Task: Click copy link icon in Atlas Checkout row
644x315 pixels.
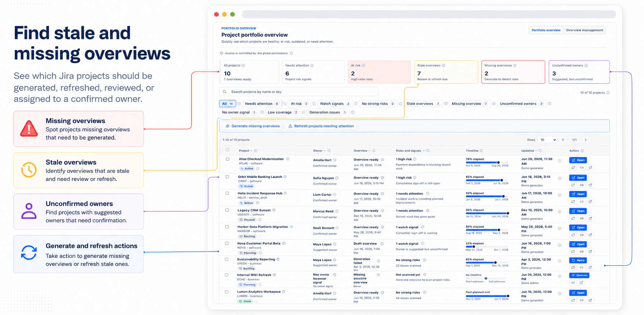Action: (582, 168)
